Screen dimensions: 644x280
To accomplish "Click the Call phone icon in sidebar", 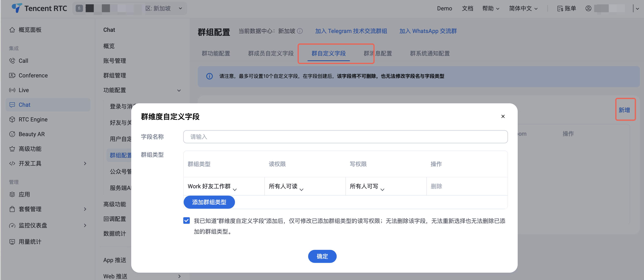I will coord(12,61).
